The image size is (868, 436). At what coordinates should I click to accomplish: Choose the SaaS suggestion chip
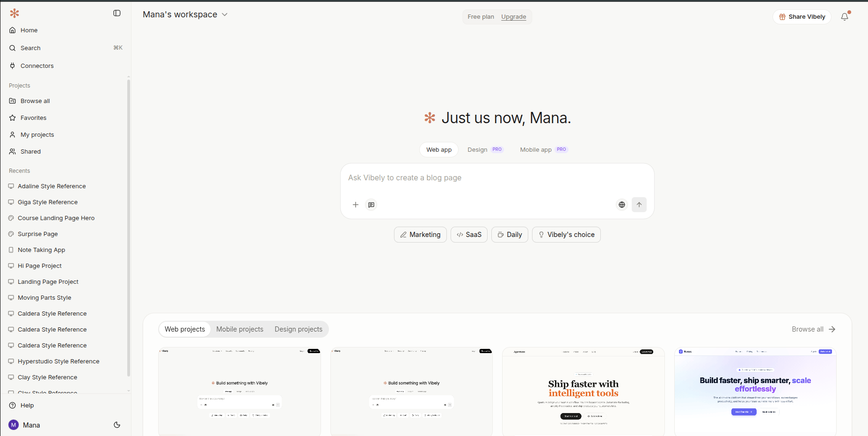(x=469, y=235)
